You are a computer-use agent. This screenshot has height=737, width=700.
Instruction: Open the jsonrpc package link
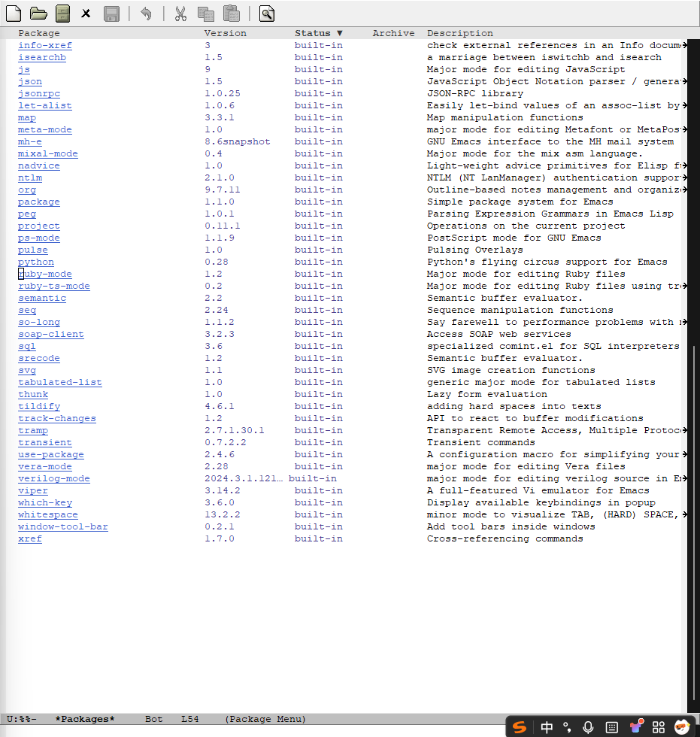39,93
